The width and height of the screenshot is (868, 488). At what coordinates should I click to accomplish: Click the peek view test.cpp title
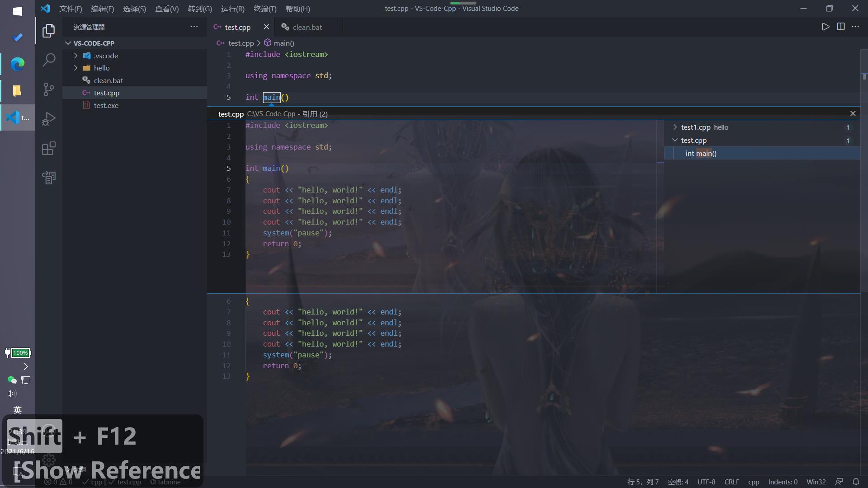[x=231, y=114]
